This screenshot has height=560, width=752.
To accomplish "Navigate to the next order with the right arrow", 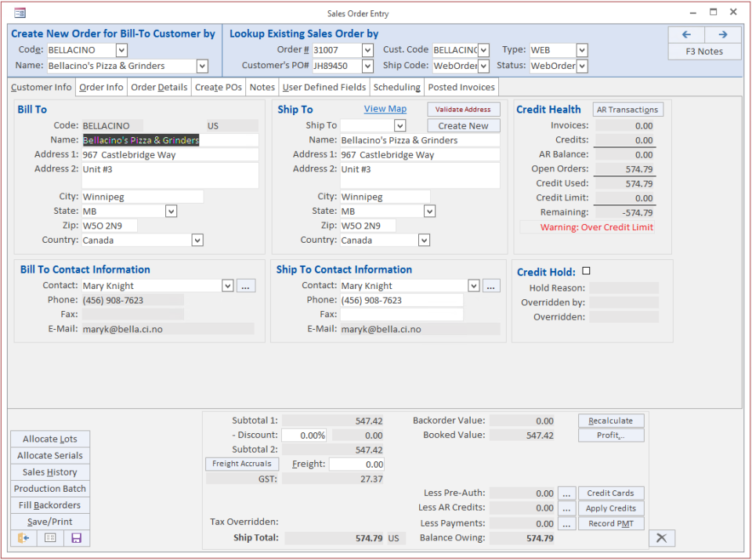I will coord(721,34).
